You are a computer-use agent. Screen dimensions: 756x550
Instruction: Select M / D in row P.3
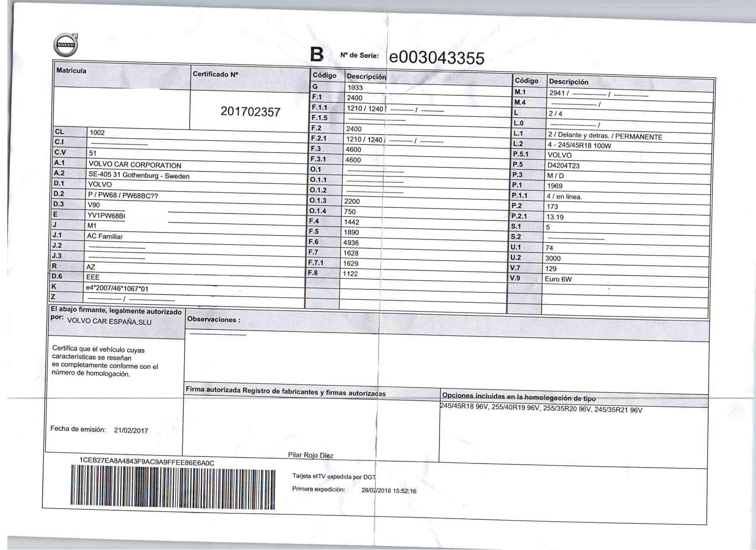click(555, 176)
